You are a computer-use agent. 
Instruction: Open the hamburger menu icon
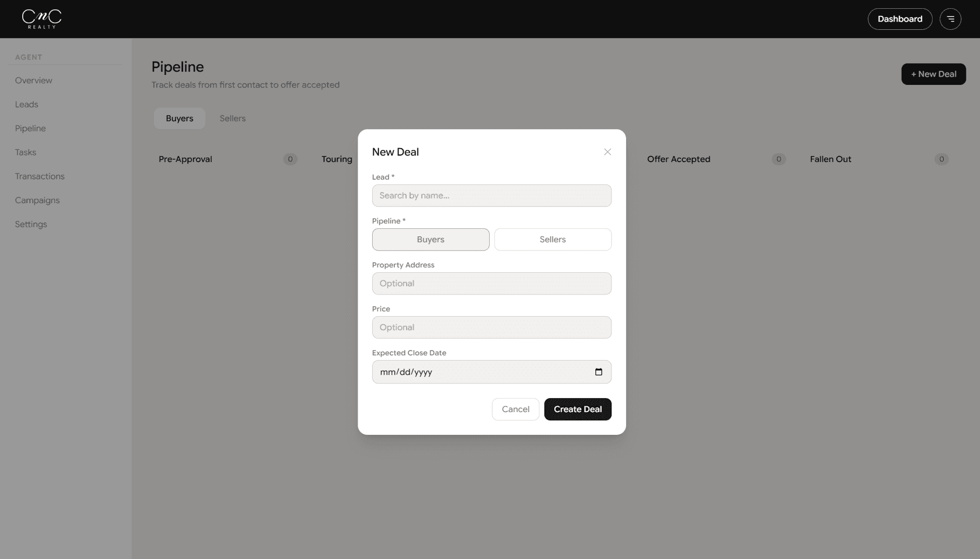point(950,19)
